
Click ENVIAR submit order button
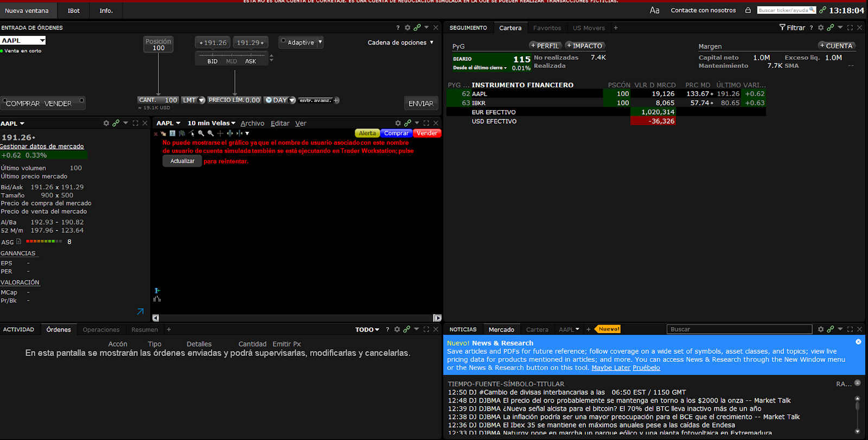point(421,103)
